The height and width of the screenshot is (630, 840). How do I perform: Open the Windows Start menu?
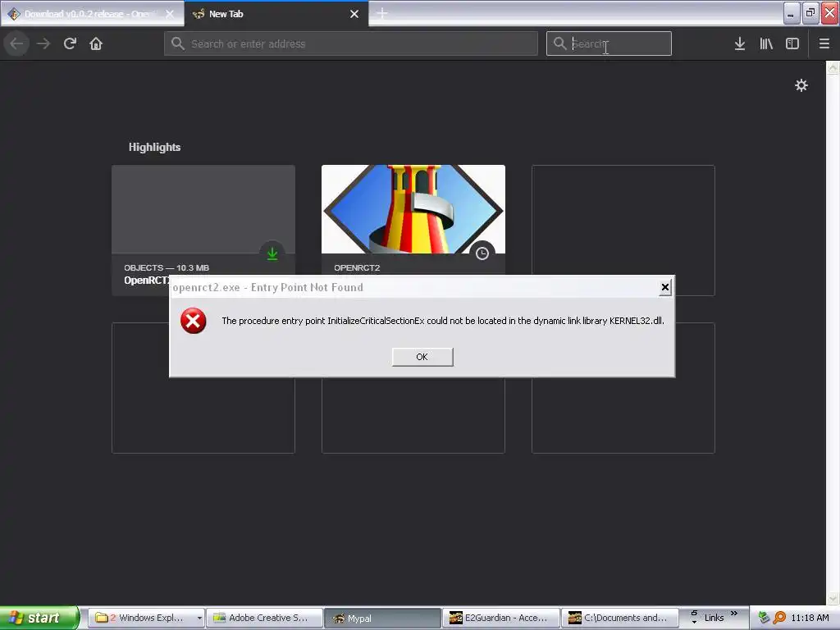click(x=39, y=618)
